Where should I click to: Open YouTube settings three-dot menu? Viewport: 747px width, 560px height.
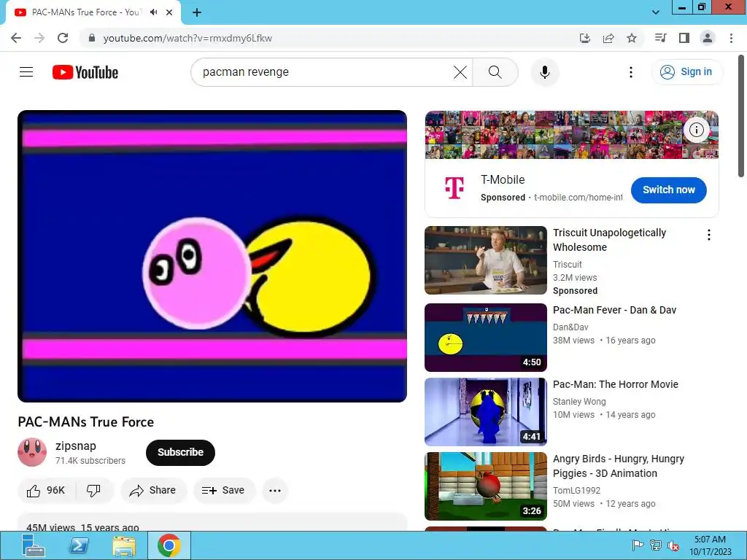coord(631,72)
